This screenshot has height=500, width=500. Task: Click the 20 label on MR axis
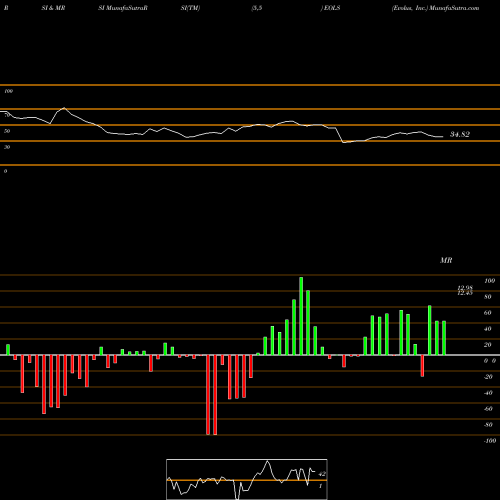click(488, 345)
